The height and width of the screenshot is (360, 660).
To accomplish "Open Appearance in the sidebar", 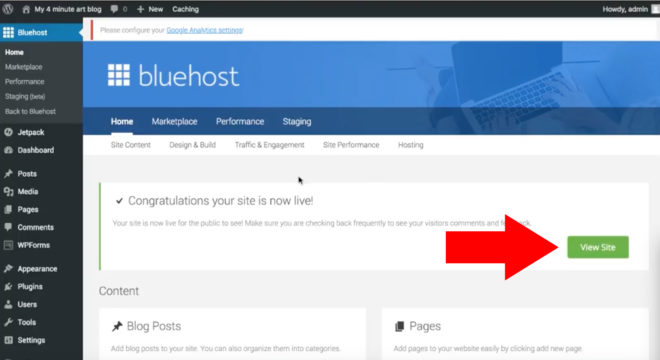I will (x=37, y=269).
